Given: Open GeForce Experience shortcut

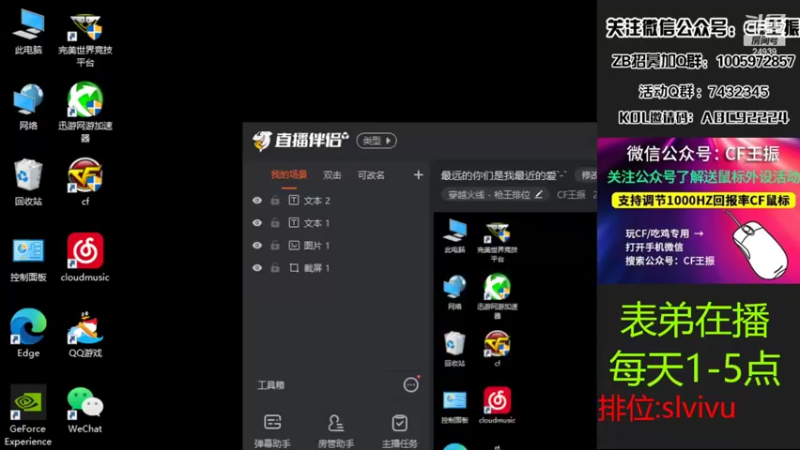Looking at the screenshot, I should (29, 415).
